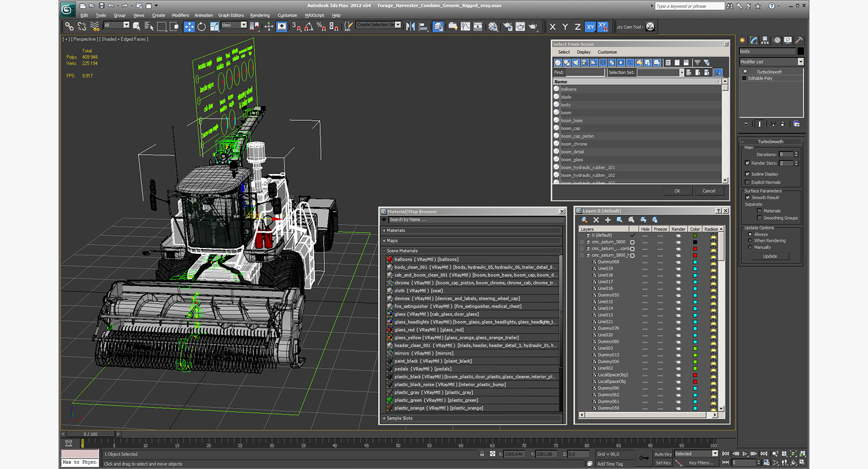
Task: Select the Link tool in main toolbar
Action: [69, 26]
